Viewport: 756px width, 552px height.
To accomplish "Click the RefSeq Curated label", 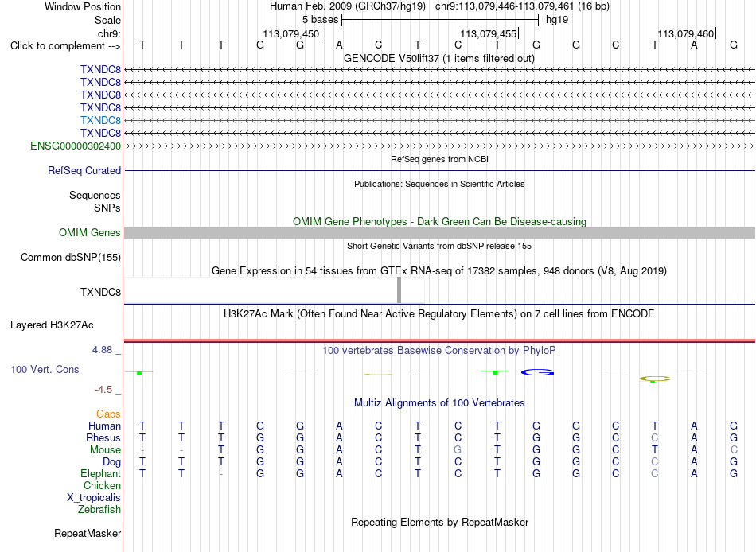I will [84, 171].
